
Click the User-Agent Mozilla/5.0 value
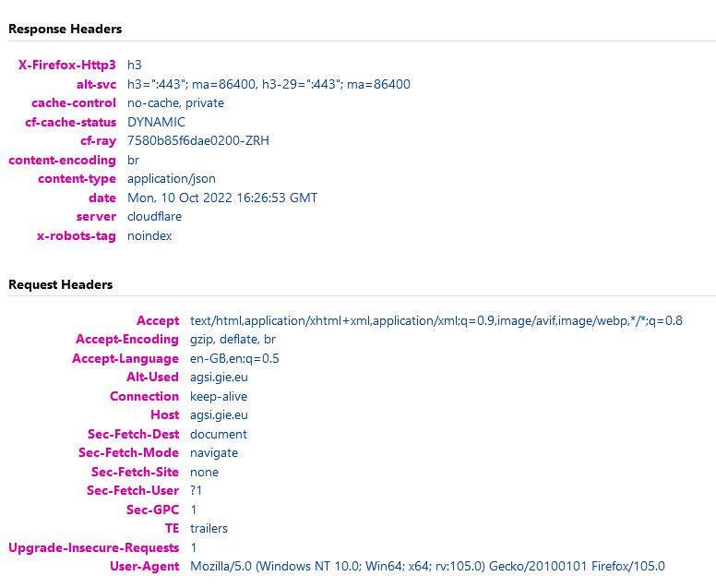tap(427, 566)
